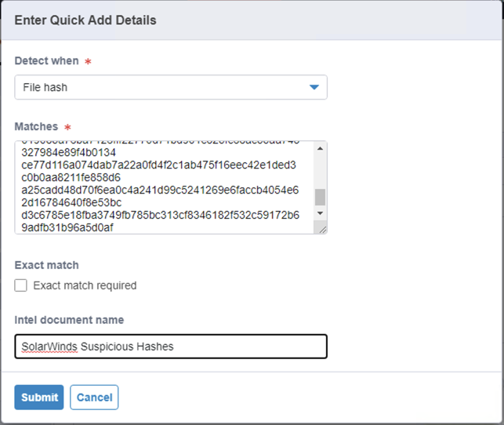This screenshot has height=425, width=504.
Task: Click the text c0b0aa8211fe858d6
Action: [x=71, y=177]
